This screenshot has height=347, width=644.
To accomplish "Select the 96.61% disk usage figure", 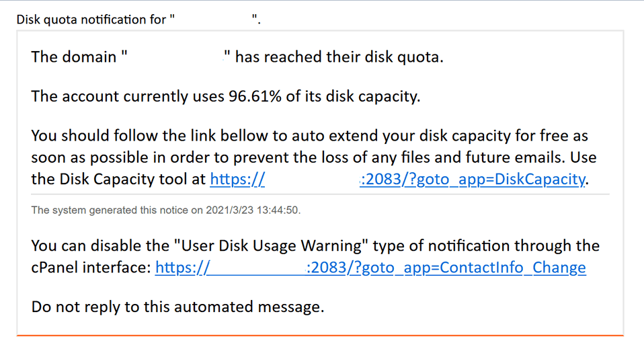I will [255, 96].
